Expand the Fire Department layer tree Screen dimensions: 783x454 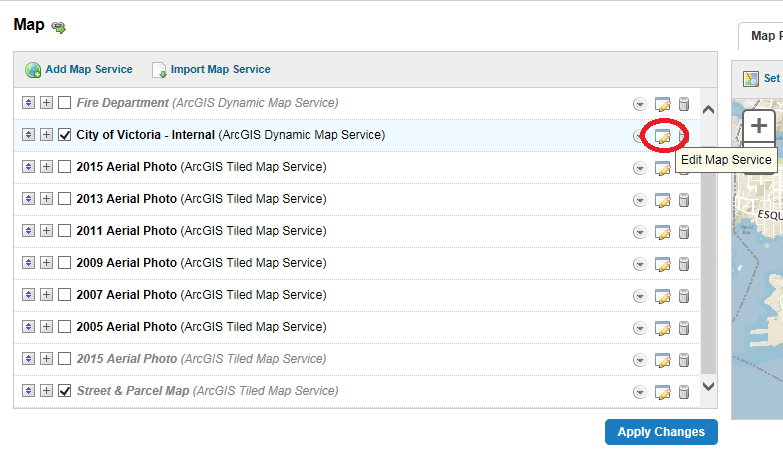point(46,103)
